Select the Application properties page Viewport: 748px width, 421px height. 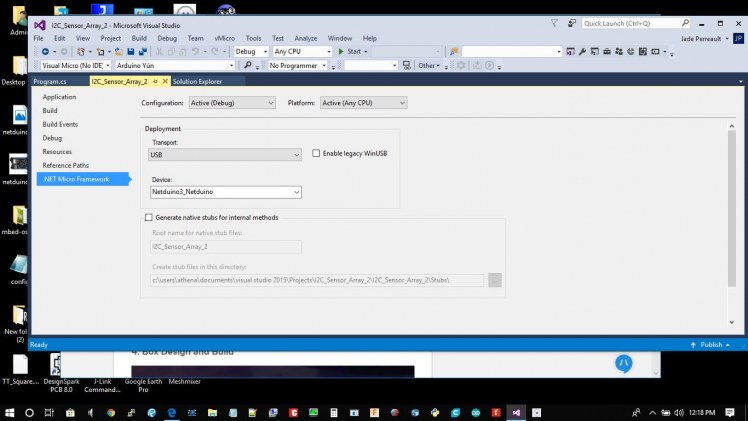click(x=59, y=97)
